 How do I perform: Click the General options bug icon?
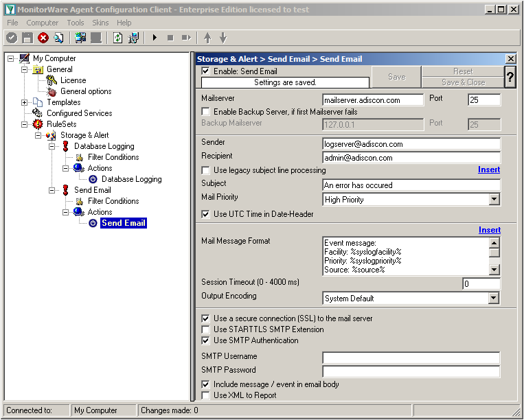pyautogui.click(x=52, y=91)
